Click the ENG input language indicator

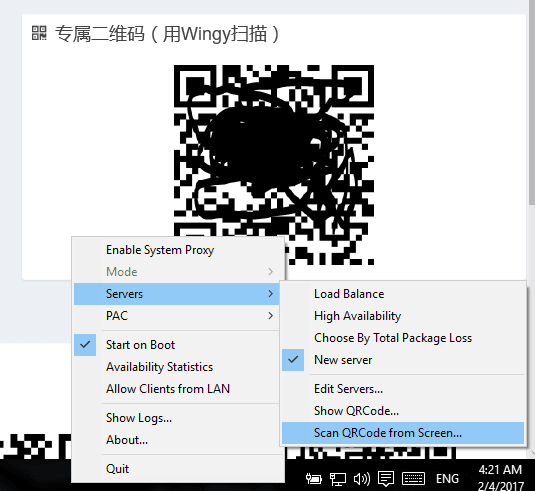(x=447, y=478)
